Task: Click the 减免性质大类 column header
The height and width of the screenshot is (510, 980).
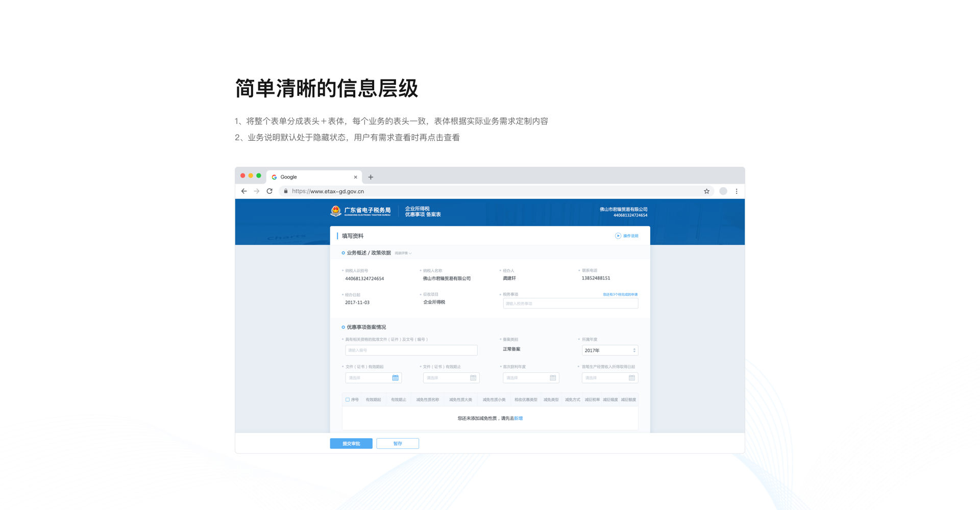Action: (x=460, y=400)
